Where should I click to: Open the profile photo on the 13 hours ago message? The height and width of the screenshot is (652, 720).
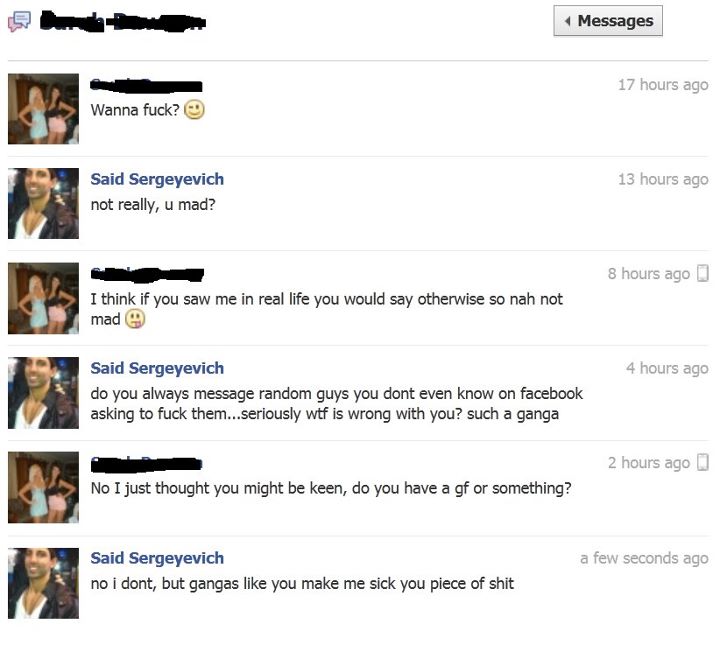click(x=43, y=203)
